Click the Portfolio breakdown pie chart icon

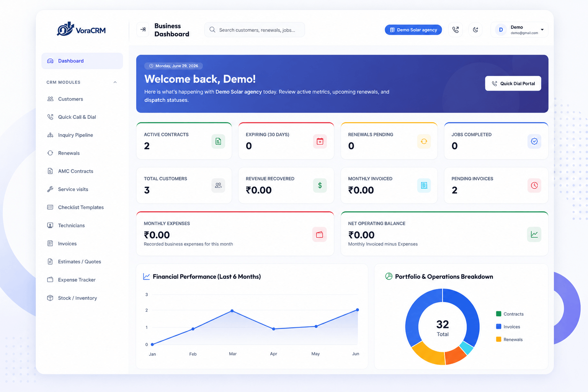pyautogui.click(x=389, y=276)
